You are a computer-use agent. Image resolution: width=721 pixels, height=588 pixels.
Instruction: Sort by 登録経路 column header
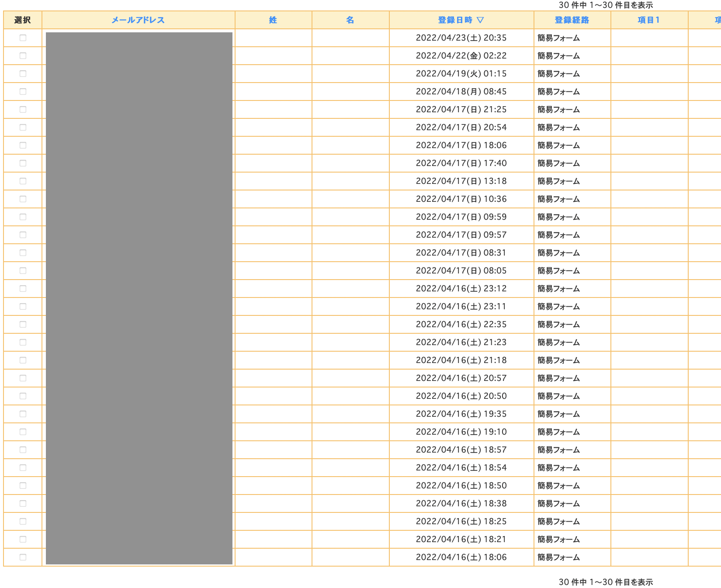point(572,20)
